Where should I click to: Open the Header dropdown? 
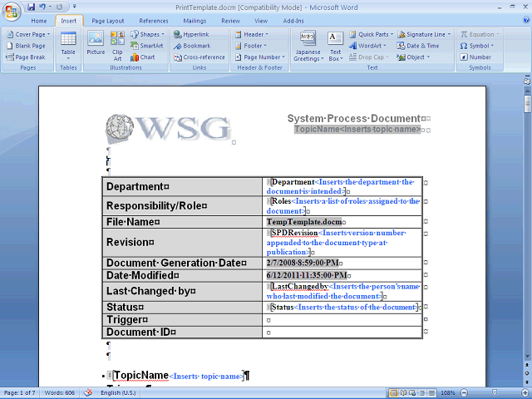point(252,34)
